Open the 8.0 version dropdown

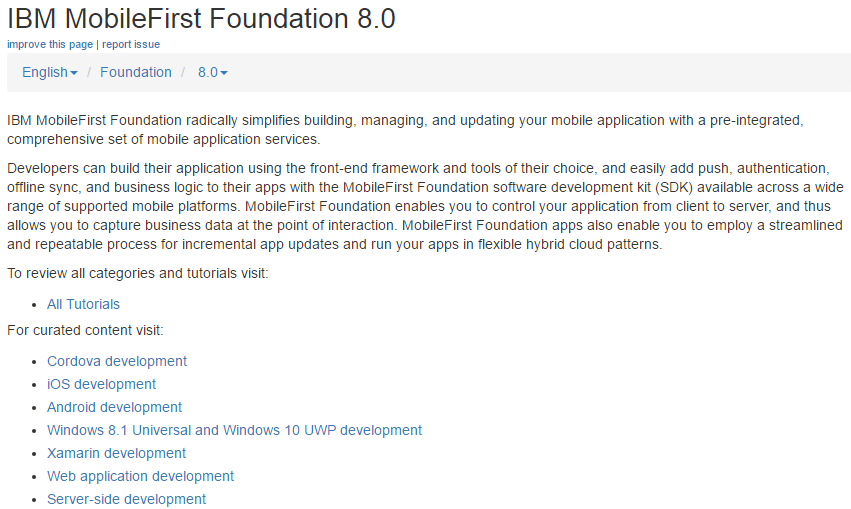[x=212, y=72]
